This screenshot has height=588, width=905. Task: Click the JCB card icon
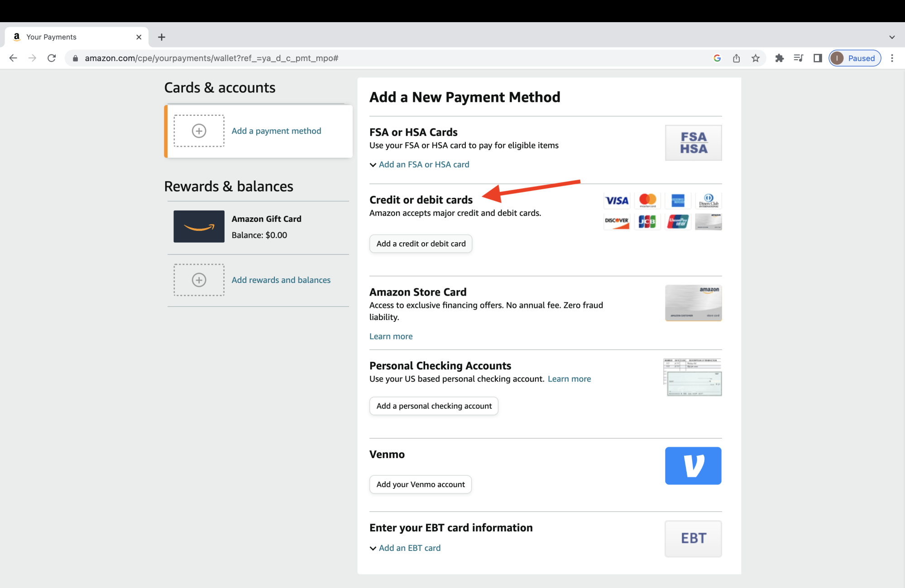(x=647, y=220)
